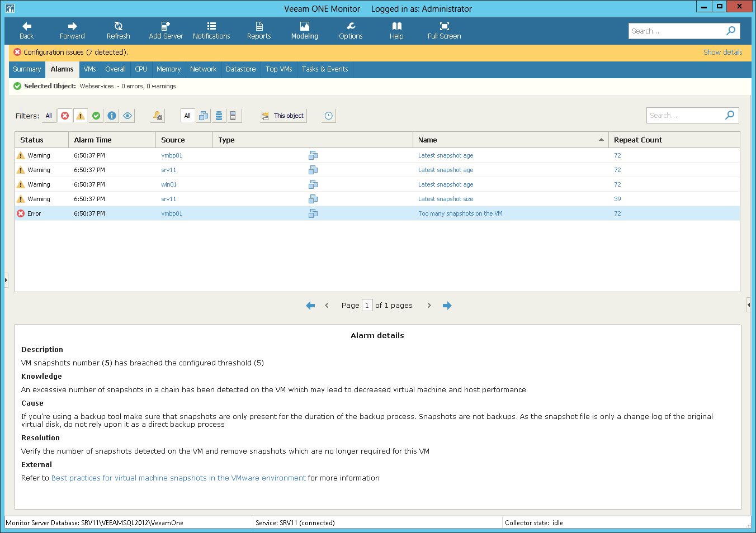
Task: Launch the Modeling tool
Action: click(x=305, y=31)
